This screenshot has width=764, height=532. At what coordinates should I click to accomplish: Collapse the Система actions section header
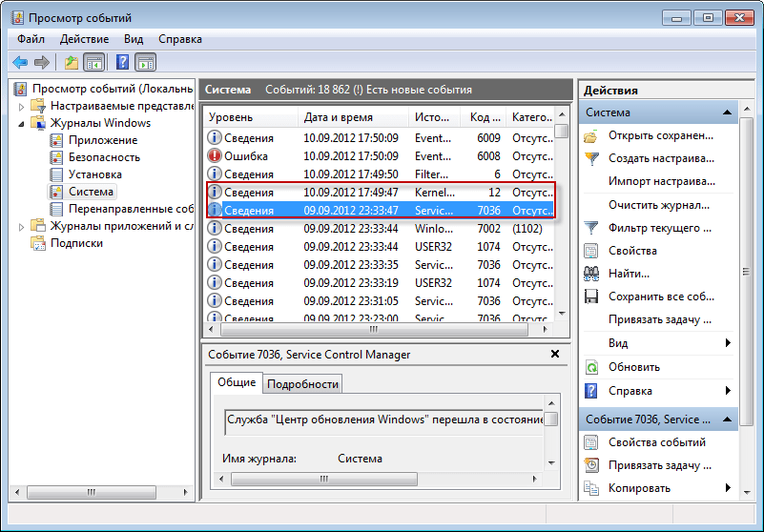[728, 113]
